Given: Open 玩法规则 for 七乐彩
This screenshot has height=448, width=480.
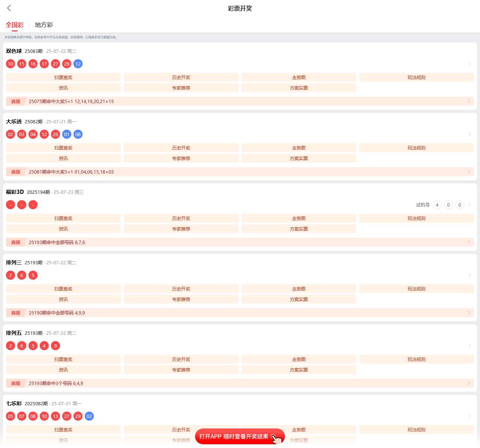Looking at the screenshot, I should point(417,430).
